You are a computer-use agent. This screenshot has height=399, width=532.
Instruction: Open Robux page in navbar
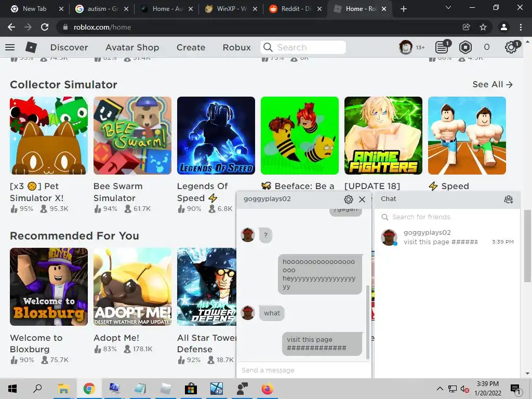tap(236, 47)
